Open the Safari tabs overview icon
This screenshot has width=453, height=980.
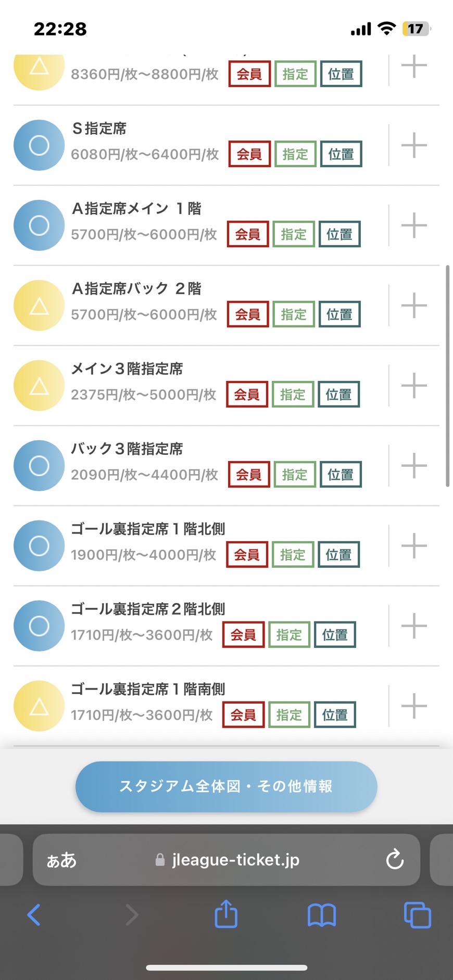tap(417, 914)
